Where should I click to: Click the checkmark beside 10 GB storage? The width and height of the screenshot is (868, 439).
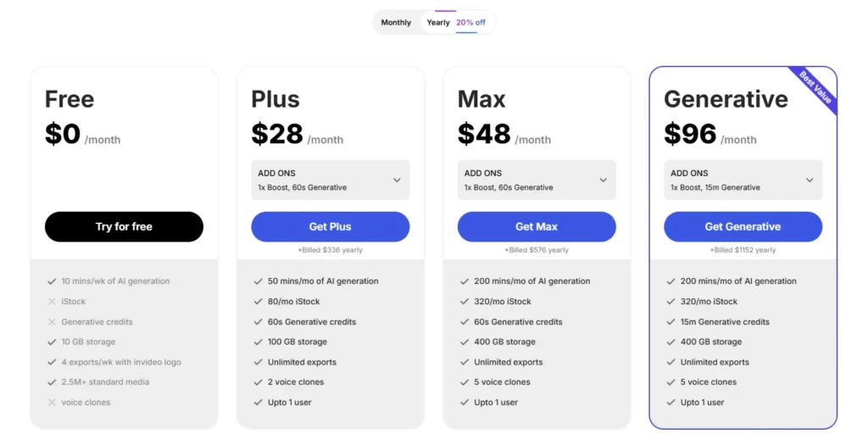click(x=52, y=342)
